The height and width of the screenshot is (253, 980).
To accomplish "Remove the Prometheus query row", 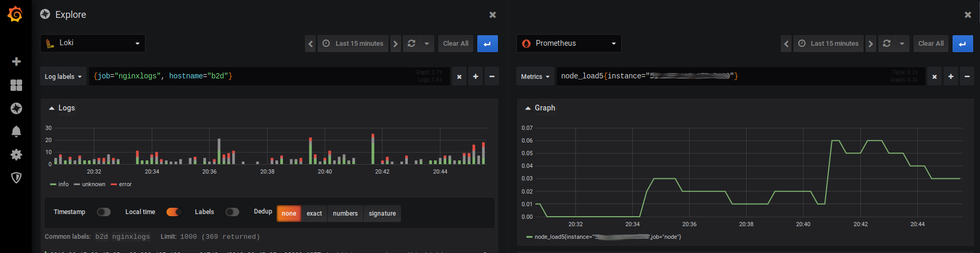I will 967,77.
